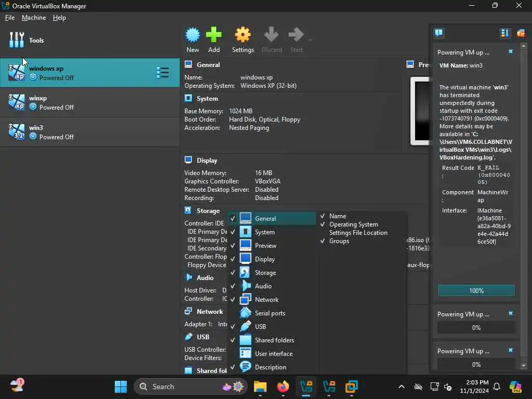Enable Serial ports section
The image size is (532, 399).
pyautogui.click(x=272, y=313)
